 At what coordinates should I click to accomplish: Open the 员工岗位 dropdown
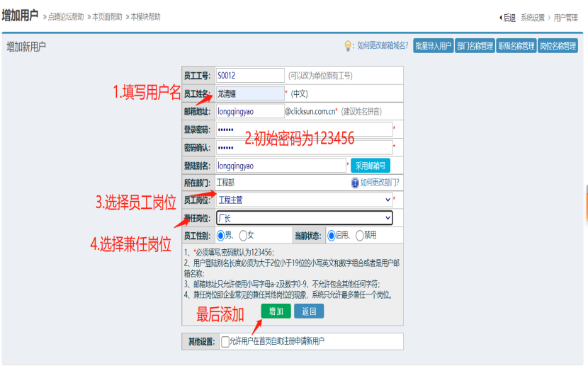pos(303,200)
